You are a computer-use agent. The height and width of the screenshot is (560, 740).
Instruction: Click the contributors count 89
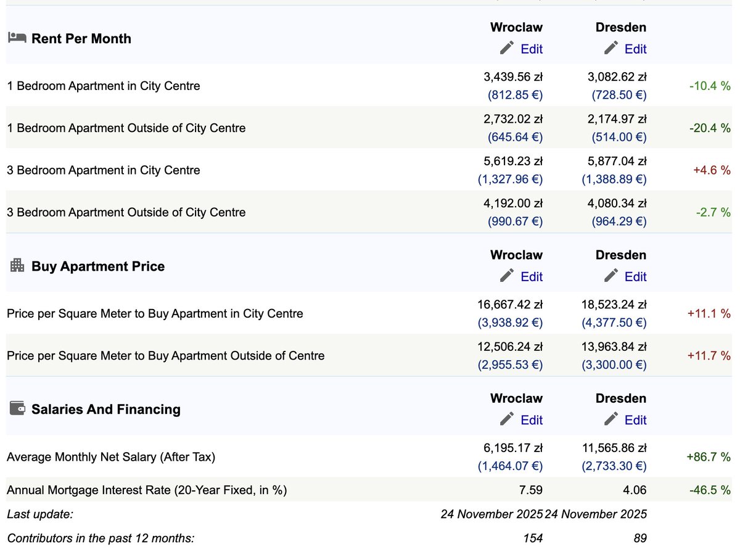640,538
